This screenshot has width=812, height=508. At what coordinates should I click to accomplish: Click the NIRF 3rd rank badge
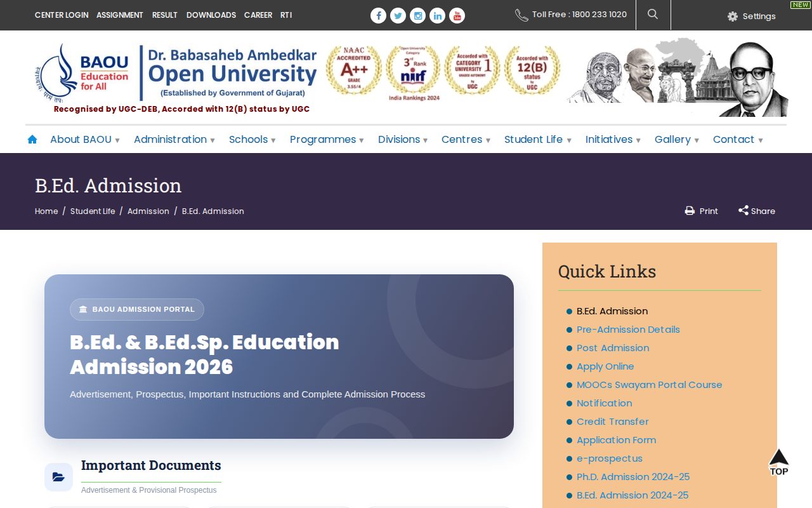414,73
